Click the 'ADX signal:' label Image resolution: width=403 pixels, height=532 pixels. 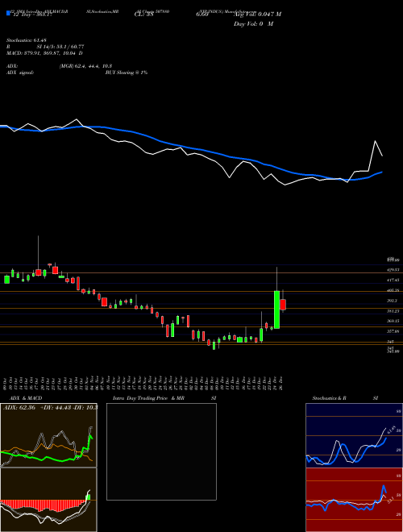pos(20,73)
